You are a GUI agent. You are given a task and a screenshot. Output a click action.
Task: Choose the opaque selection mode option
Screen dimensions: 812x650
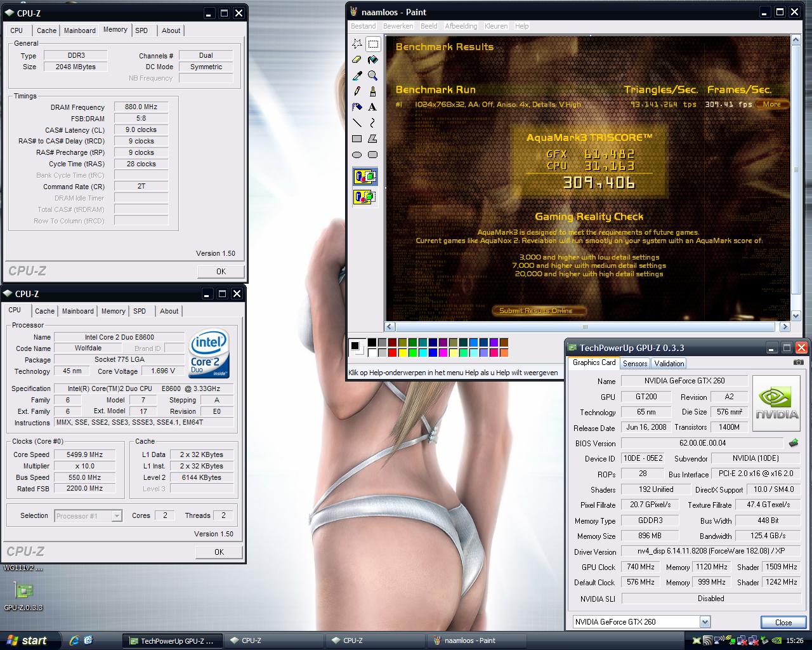click(365, 177)
